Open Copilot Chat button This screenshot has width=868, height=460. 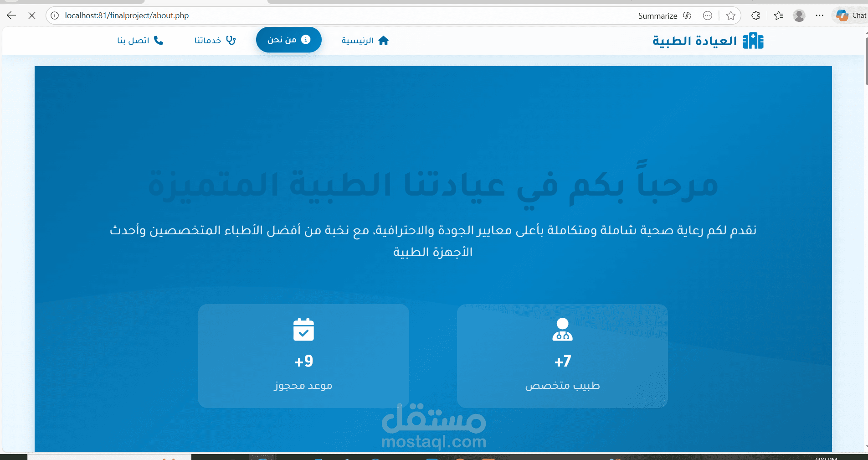click(x=851, y=16)
